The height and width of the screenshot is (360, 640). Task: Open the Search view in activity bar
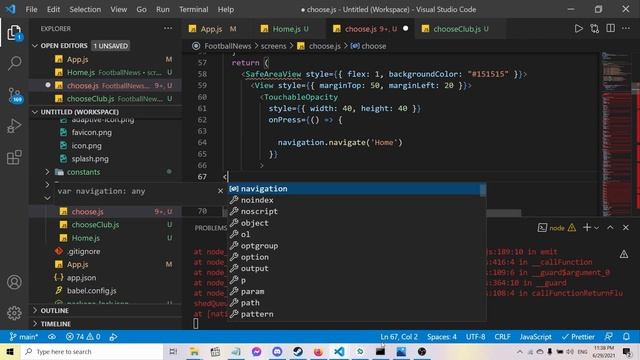pyautogui.click(x=14, y=63)
